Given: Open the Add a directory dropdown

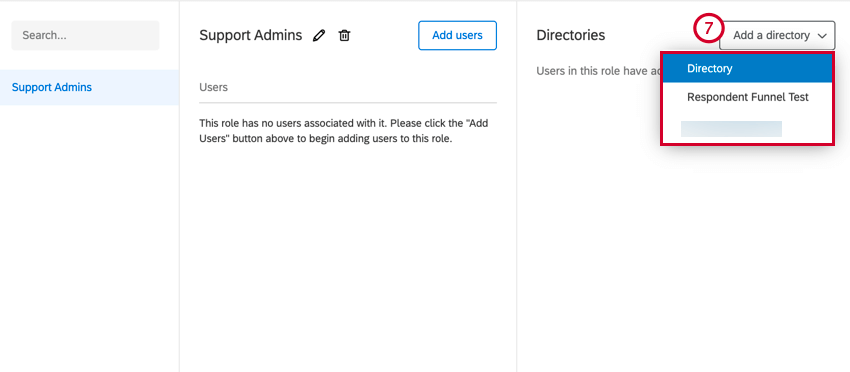Looking at the screenshot, I should coord(777,36).
